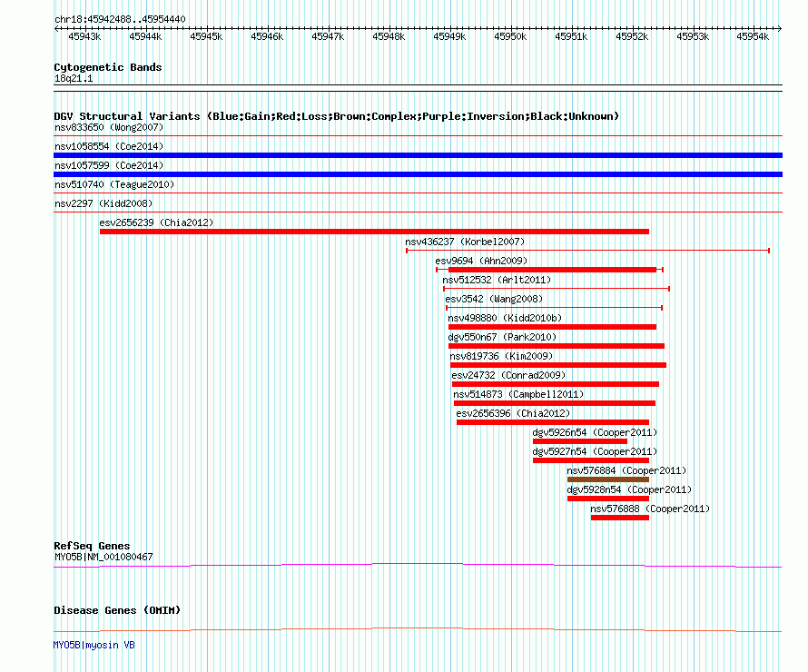The height and width of the screenshot is (672, 808).
Task: Click the esv2656396 (Chia2012) label
Action: tap(513, 413)
